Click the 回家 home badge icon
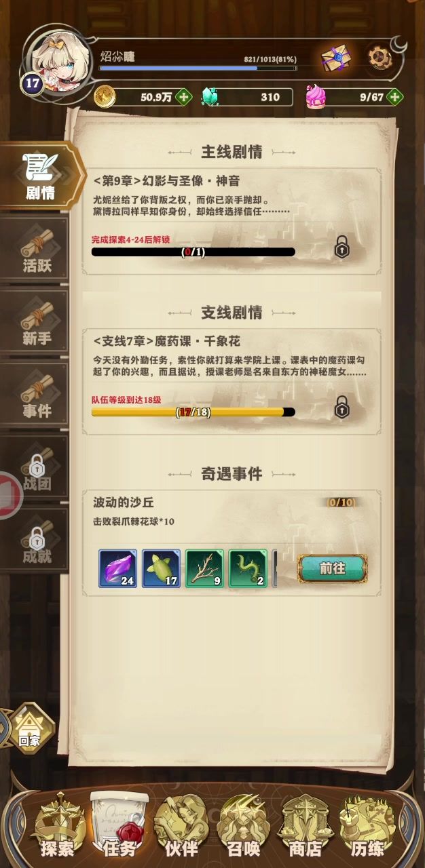The width and height of the screenshot is (425, 868). (x=30, y=728)
